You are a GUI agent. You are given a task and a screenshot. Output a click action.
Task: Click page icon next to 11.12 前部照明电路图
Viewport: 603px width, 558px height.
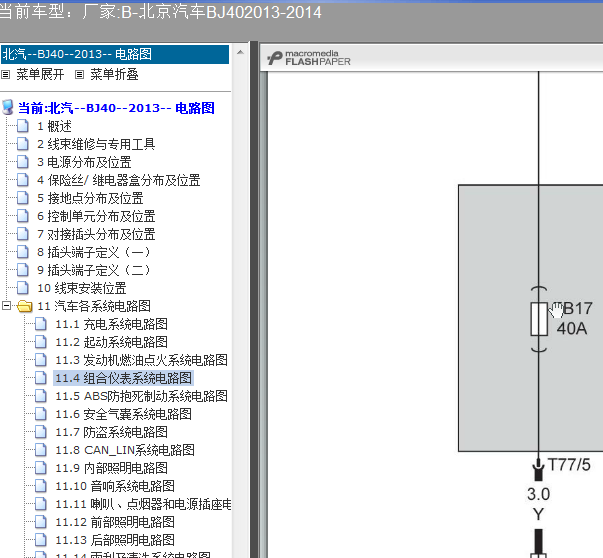[x=41, y=522]
